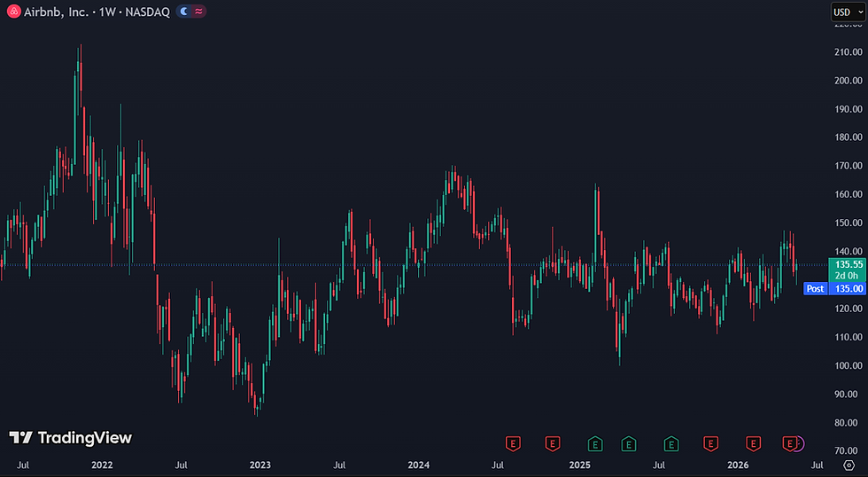This screenshot has height=477, width=868.
Task: Click the 190.00 price axis label
Action: [x=849, y=109]
